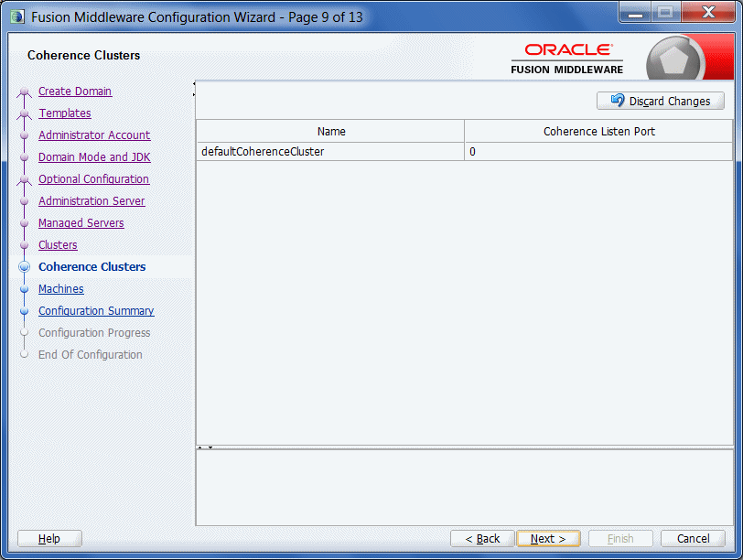The width and height of the screenshot is (743, 560).
Task: Open the Templates step link
Action: pos(65,113)
